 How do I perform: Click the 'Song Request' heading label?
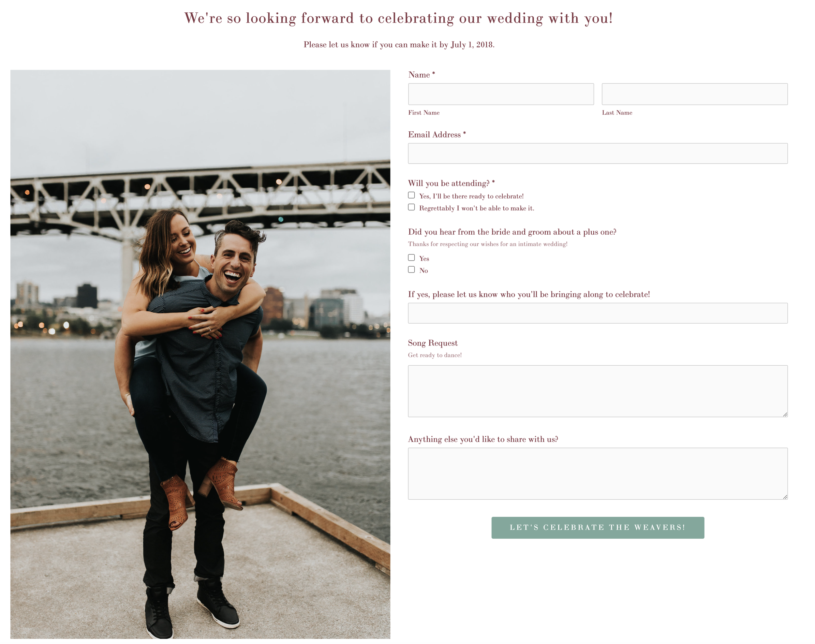point(433,343)
